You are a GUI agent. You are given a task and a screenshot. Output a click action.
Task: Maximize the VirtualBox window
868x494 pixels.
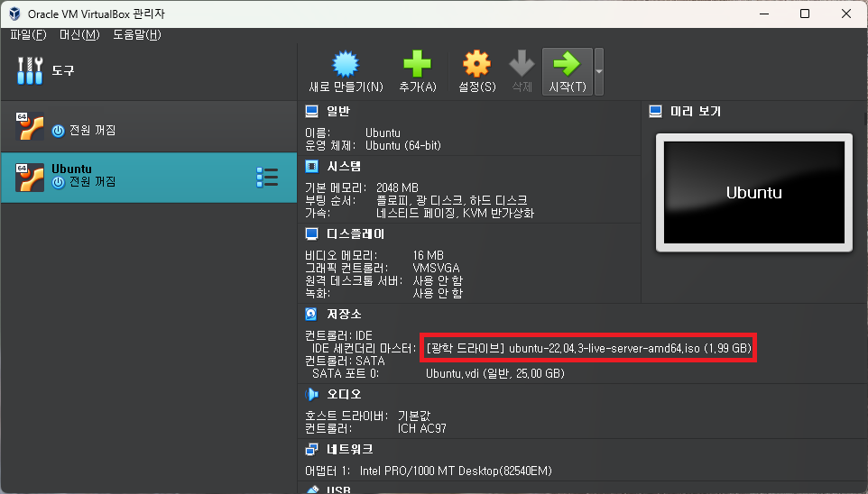point(805,14)
